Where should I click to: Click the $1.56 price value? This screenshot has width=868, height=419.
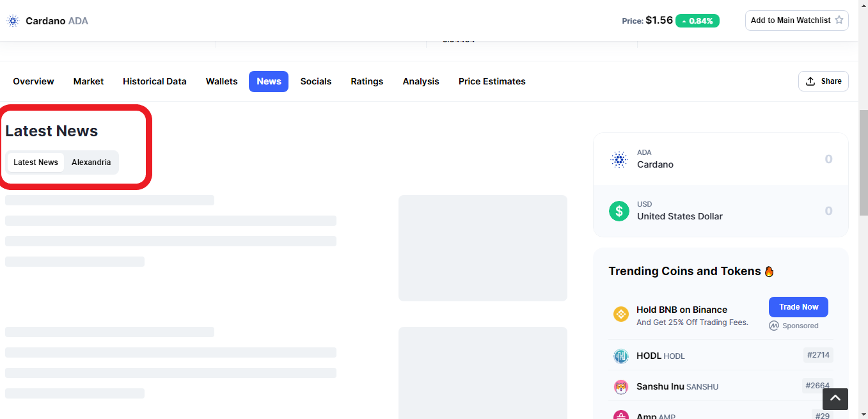tap(659, 20)
